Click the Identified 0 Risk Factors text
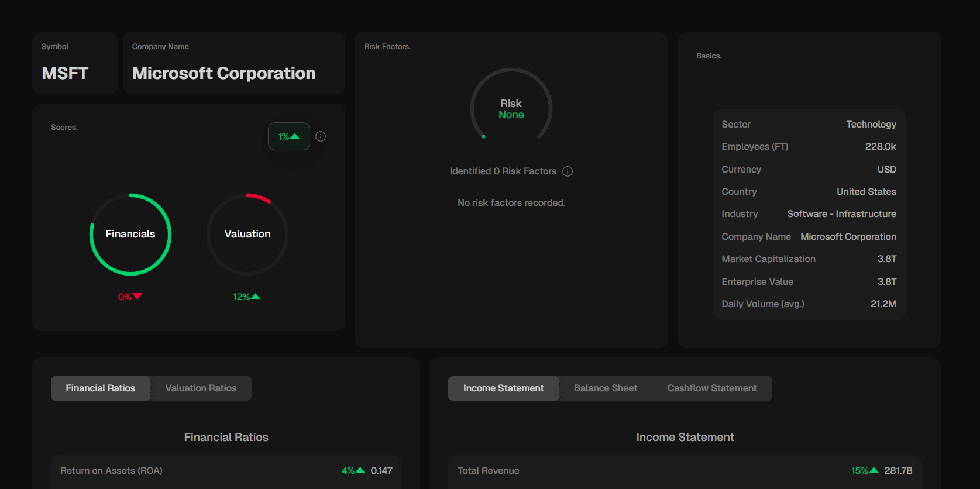980x489 pixels. tap(503, 171)
